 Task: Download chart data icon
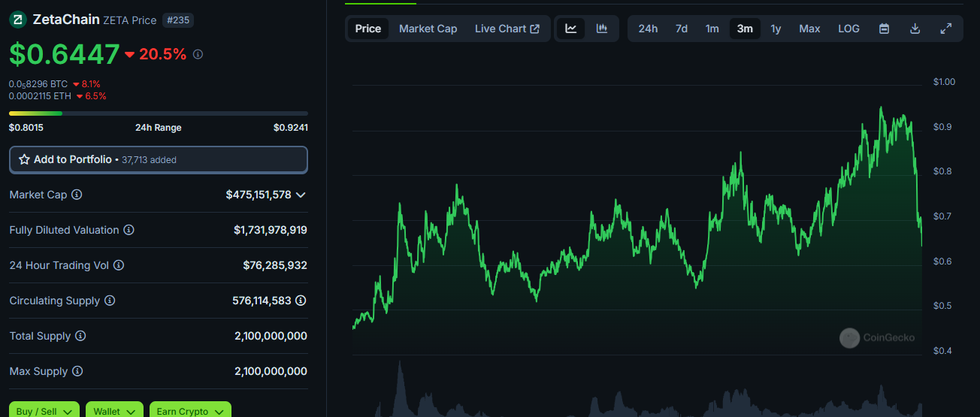click(x=915, y=29)
